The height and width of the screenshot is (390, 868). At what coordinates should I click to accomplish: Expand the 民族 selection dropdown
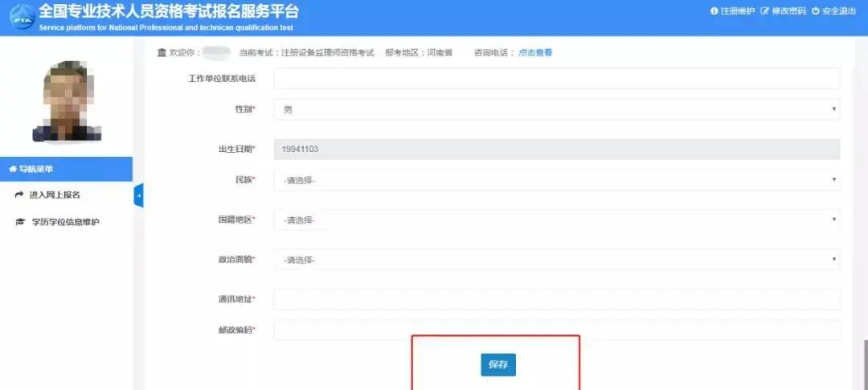556,180
